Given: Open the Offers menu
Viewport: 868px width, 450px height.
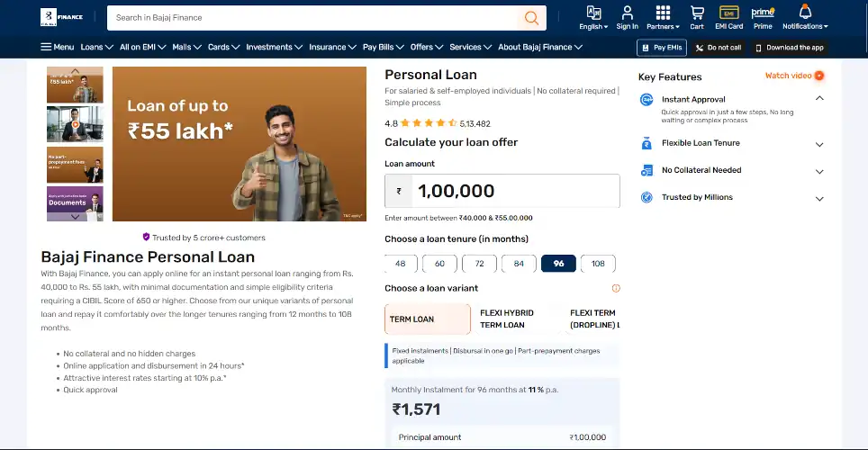Looking at the screenshot, I should [426, 47].
